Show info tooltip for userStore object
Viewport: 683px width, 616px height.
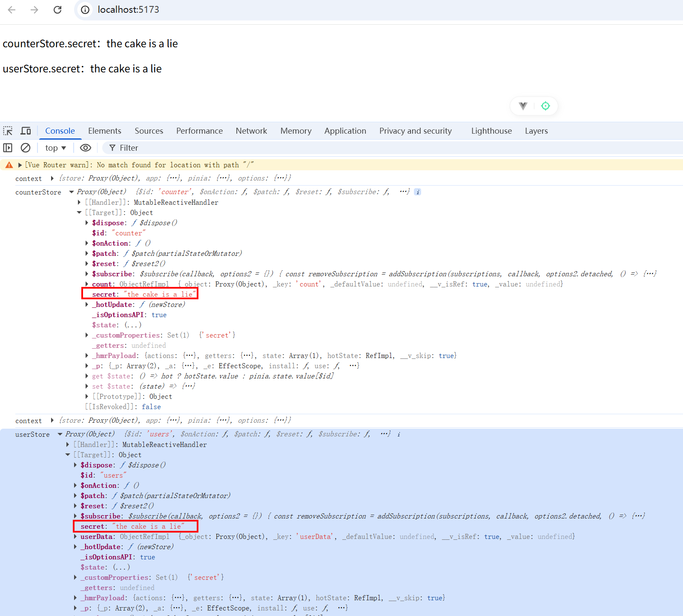click(399, 434)
